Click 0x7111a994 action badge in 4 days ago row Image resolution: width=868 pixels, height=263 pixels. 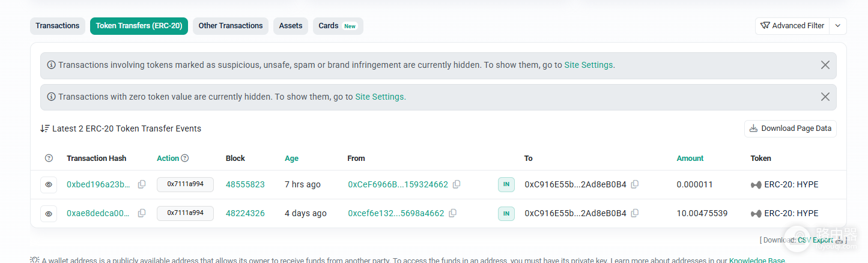pos(185,213)
